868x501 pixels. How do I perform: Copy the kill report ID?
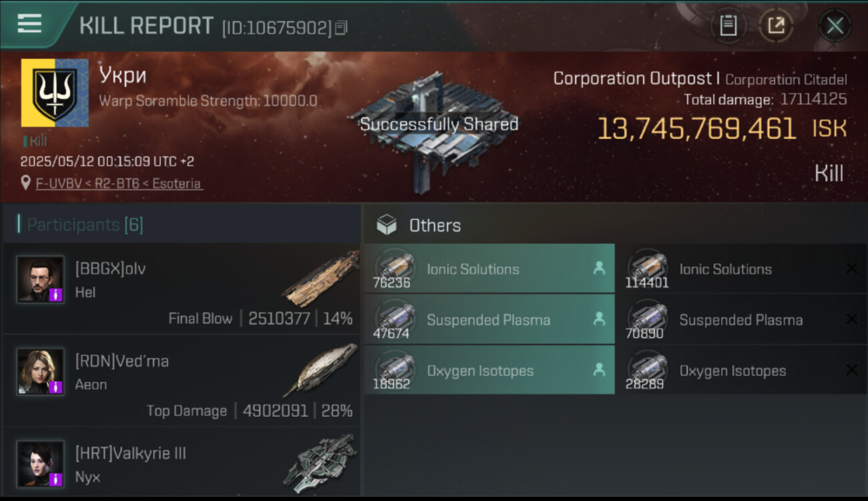(x=341, y=27)
